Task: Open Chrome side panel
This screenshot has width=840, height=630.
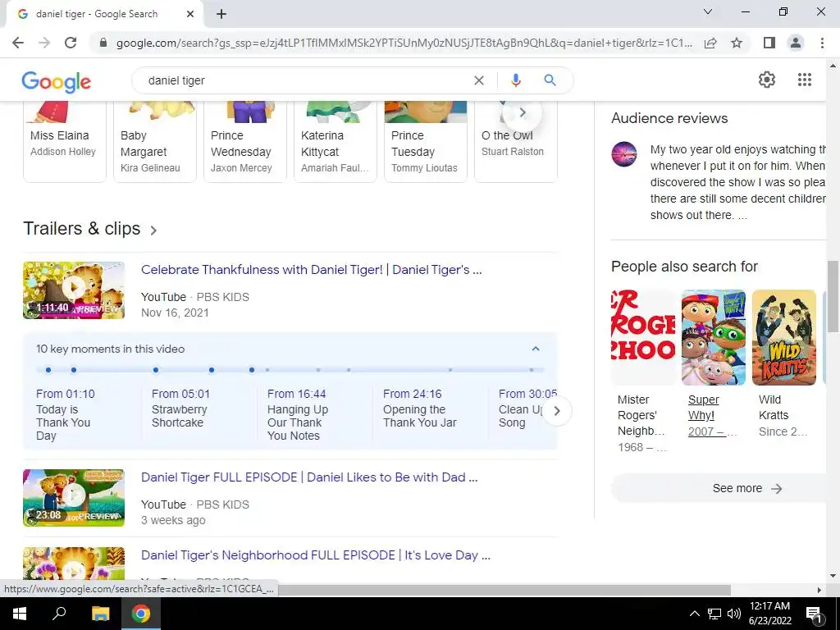Action: pyautogui.click(x=769, y=43)
